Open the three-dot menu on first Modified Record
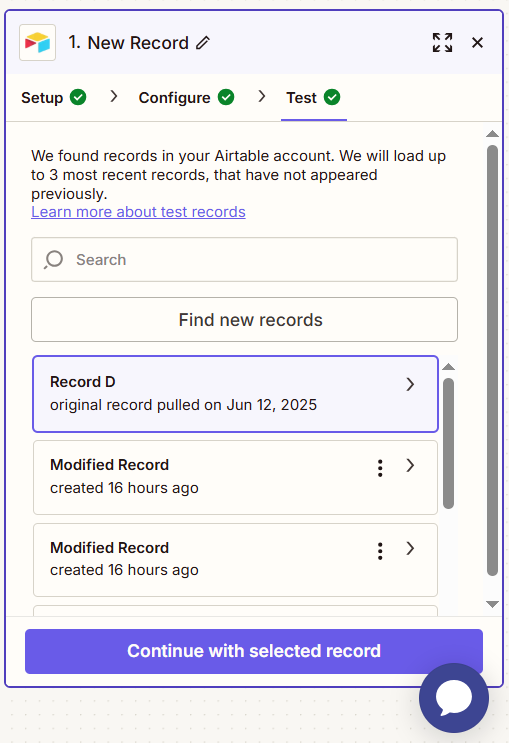The width and height of the screenshot is (509, 743). pos(380,468)
